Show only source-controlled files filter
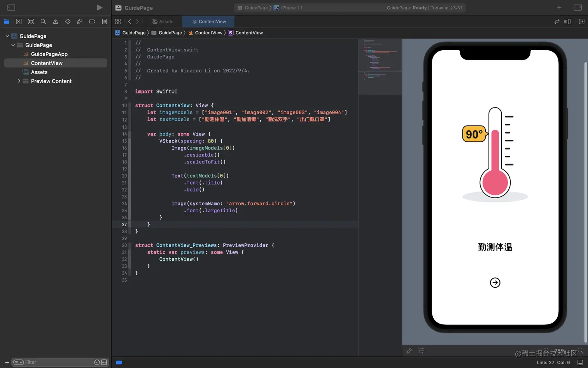 point(104,362)
